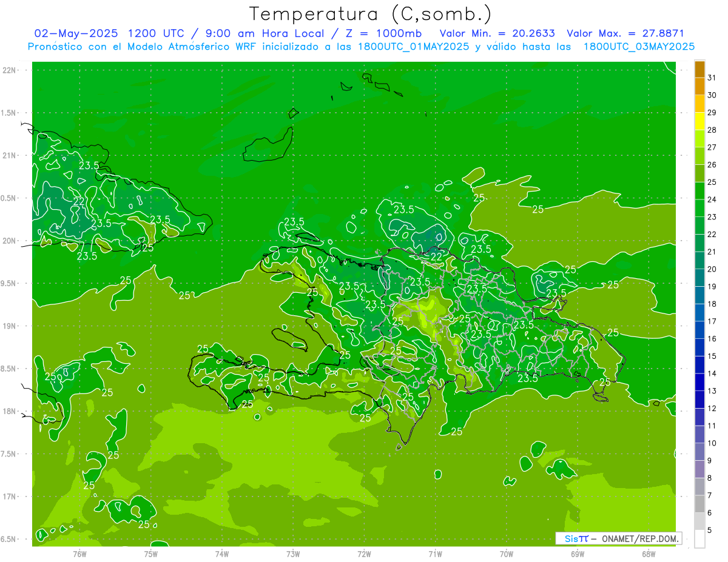Click the "75W" longitude label
Viewport: 728px width, 562px height.
pyautogui.click(x=151, y=554)
